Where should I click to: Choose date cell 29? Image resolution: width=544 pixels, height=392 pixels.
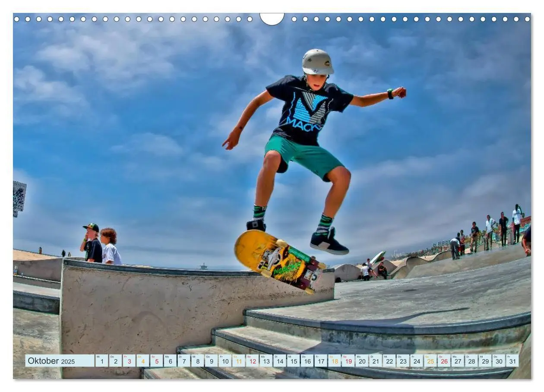point(485,361)
